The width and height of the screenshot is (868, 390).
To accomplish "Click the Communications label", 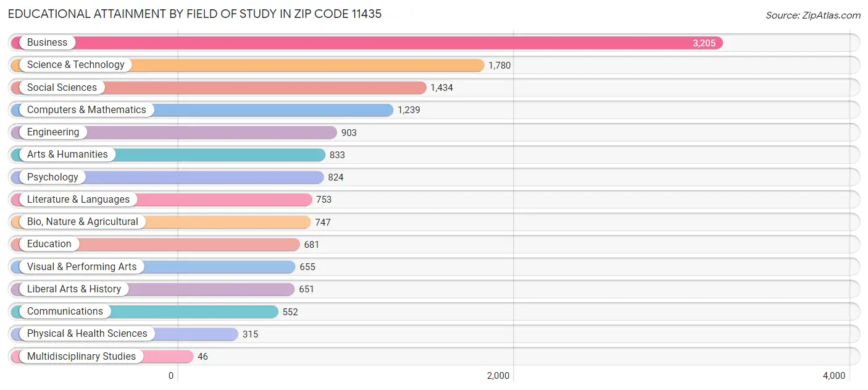I will 64,311.
